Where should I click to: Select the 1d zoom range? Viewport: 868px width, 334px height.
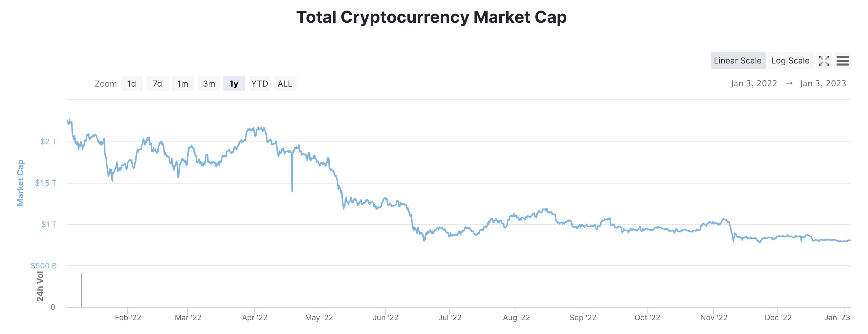(132, 84)
